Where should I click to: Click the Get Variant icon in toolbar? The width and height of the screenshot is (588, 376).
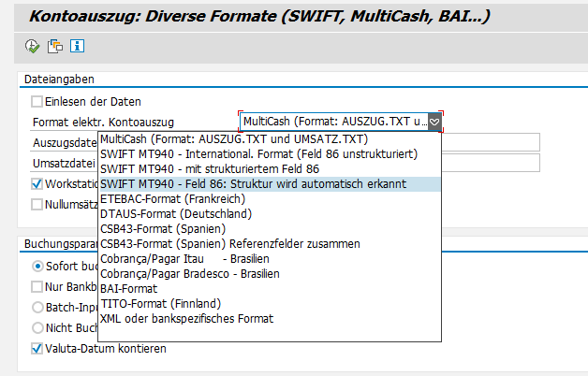tap(55, 46)
